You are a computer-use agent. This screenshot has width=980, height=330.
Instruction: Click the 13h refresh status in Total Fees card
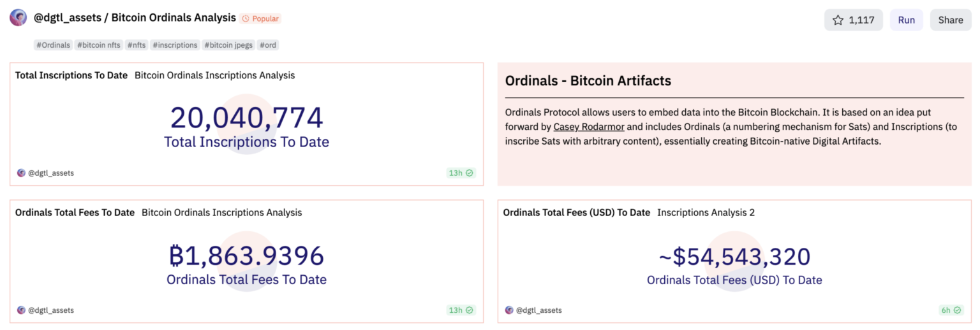tap(460, 310)
